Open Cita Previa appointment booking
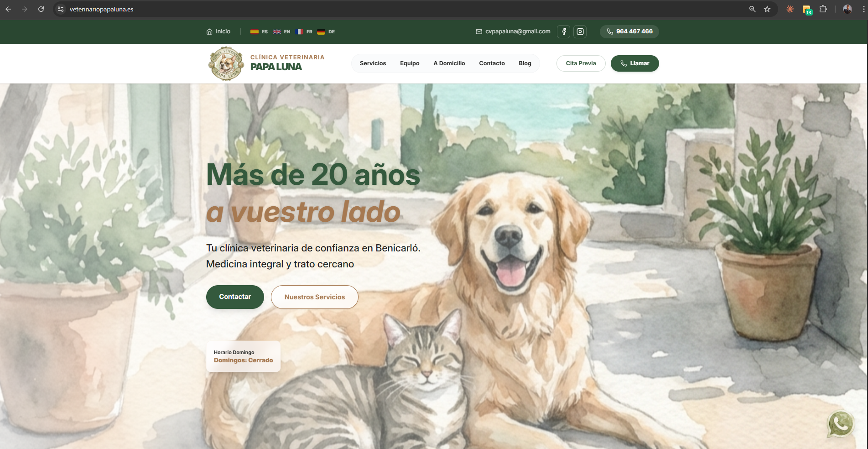The height and width of the screenshot is (449, 868). pyautogui.click(x=581, y=63)
